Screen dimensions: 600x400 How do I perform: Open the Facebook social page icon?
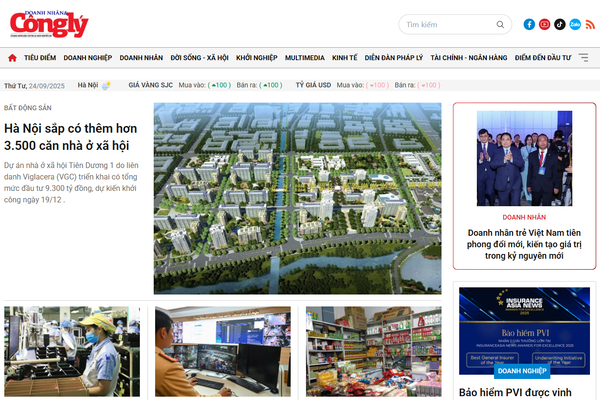point(529,24)
